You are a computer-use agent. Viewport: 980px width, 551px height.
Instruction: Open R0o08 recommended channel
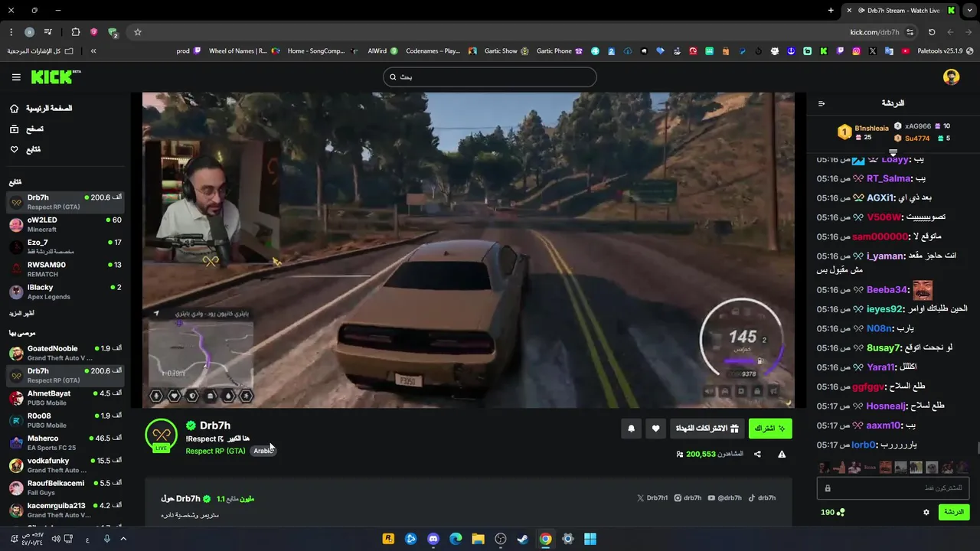65,420
